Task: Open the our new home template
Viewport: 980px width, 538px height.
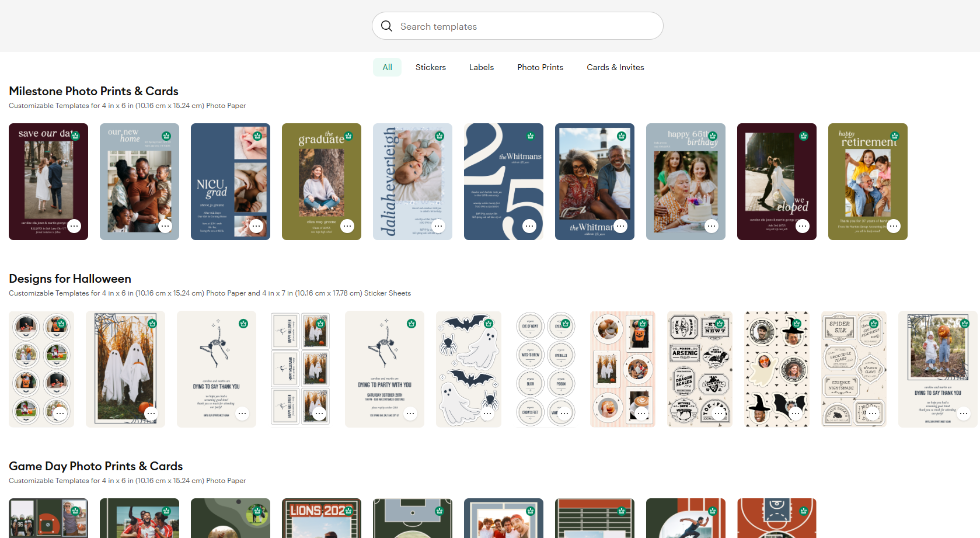Action: pyautogui.click(x=139, y=182)
